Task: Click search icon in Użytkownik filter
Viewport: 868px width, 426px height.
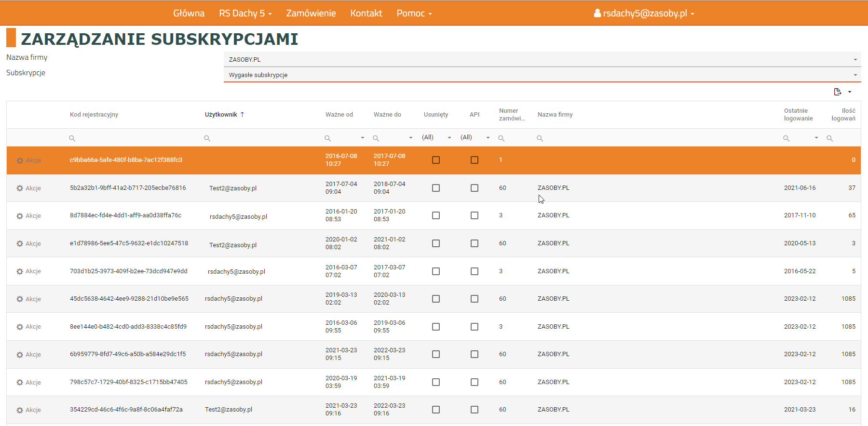Action: click(x=207, y=138)
